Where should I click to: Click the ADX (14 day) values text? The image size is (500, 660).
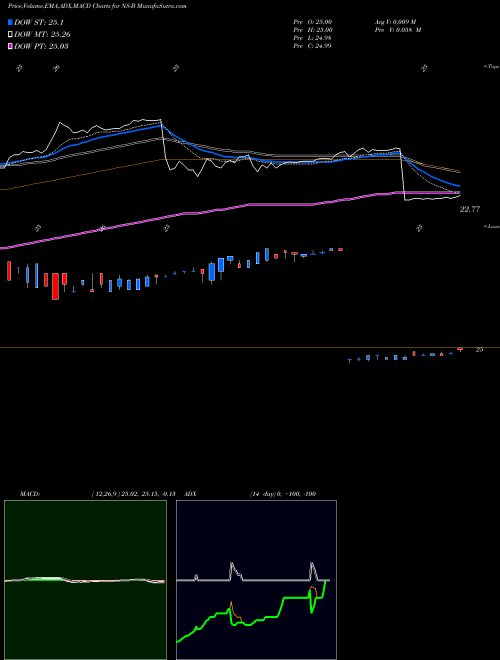pyautogui.click(x=283, y=494)
